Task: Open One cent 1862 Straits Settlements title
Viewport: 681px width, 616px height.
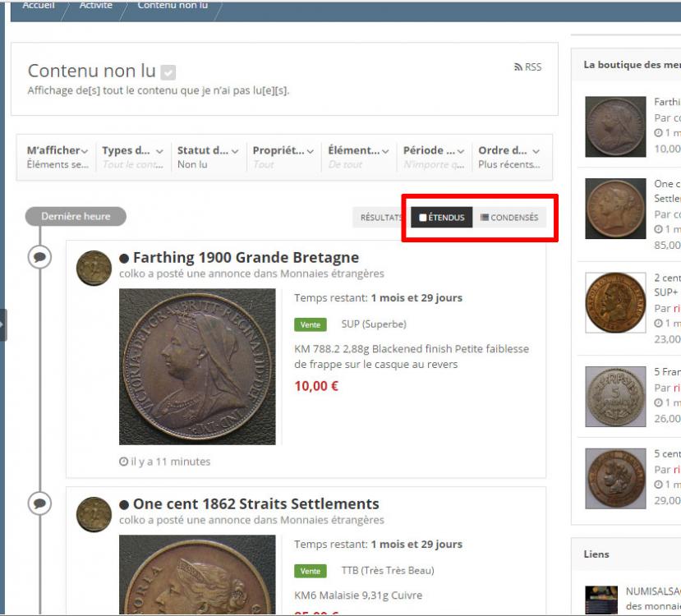Action: (x=255, y=504)
